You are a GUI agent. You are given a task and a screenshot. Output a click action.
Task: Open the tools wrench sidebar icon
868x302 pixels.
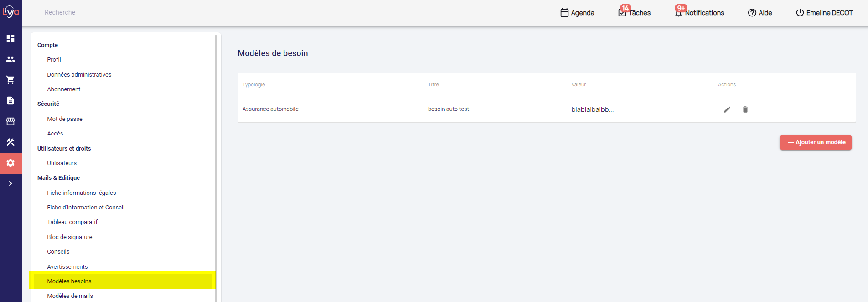pos(10,142)
